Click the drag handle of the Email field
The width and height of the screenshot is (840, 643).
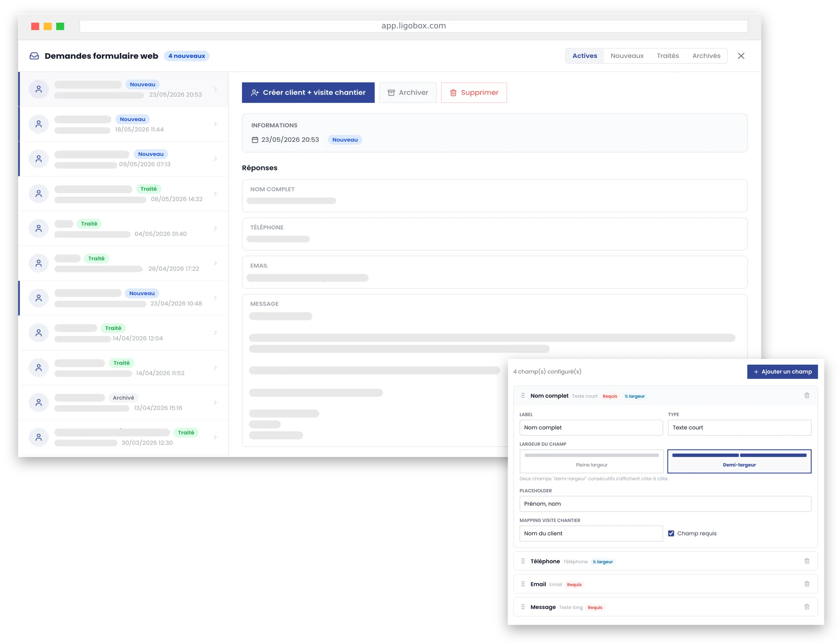(523, 584)
